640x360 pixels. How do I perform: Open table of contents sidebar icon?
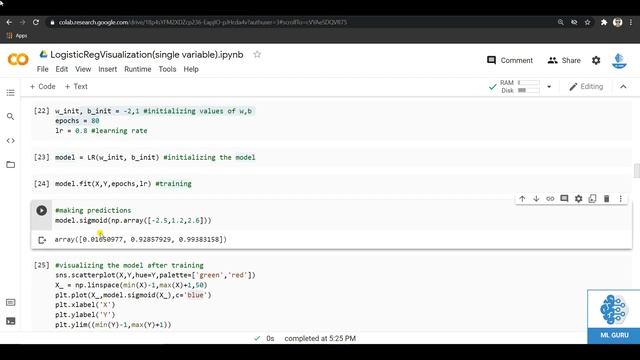click(11, 93)
